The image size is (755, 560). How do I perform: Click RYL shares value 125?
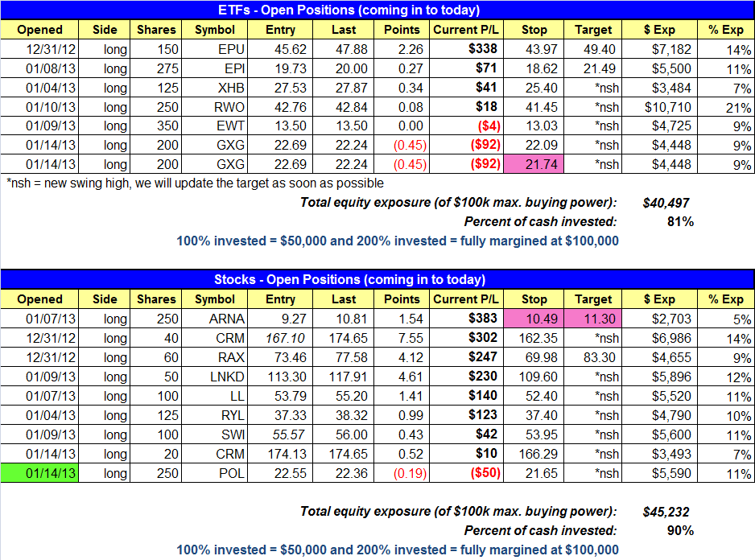167,415
